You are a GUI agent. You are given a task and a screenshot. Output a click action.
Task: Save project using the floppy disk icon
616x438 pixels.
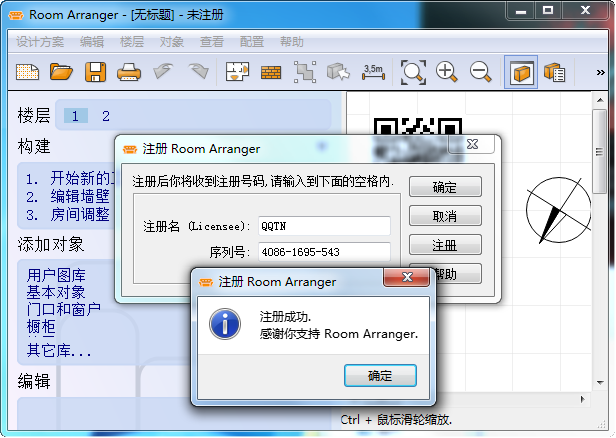[x=95, y=71]
